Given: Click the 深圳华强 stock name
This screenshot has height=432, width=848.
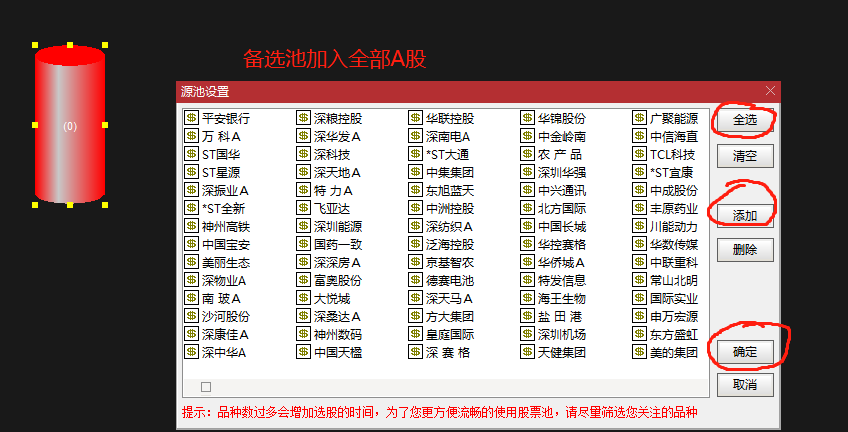Looking at the screenshot, I should pyautogui.click(x=562, y=172).
